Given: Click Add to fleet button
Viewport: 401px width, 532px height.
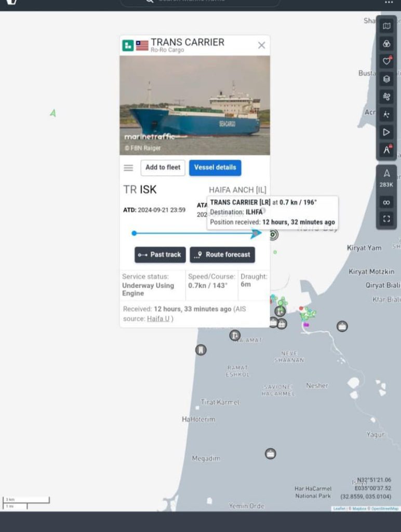Looking at the screenshot, I should (163, 168).
